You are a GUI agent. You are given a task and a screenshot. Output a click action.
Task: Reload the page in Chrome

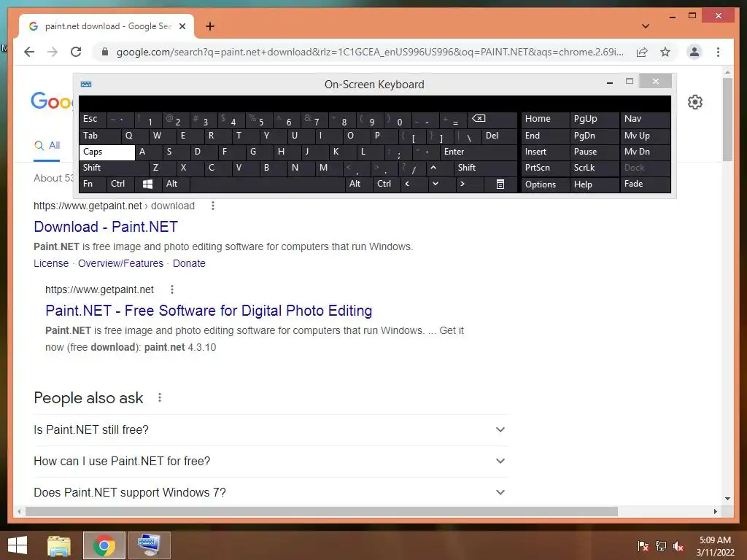click(76, 52)
